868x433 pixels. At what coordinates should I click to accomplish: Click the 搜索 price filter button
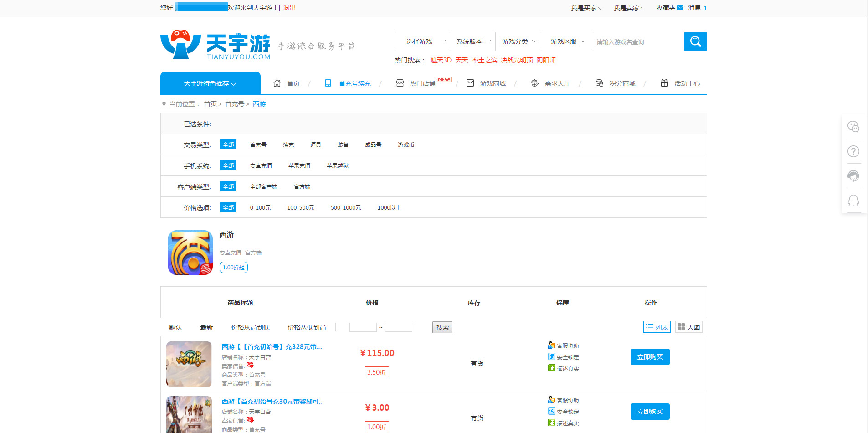point(442,327)
